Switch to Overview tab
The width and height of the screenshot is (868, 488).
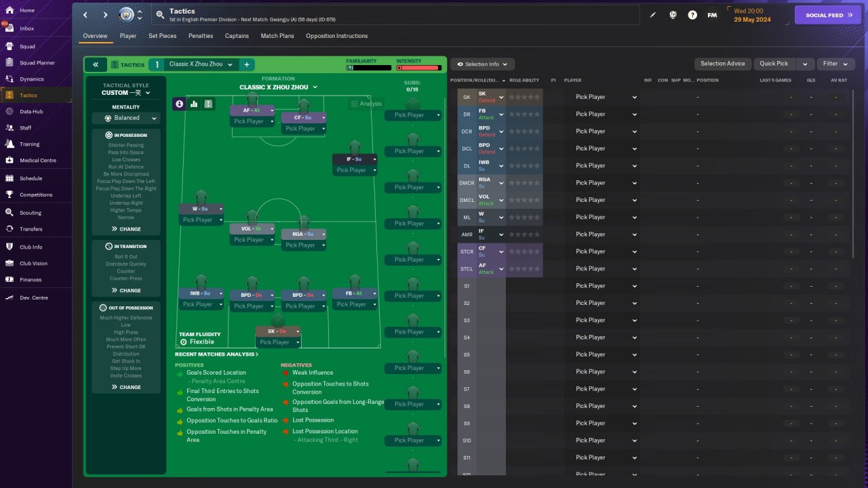coord(95,36)
